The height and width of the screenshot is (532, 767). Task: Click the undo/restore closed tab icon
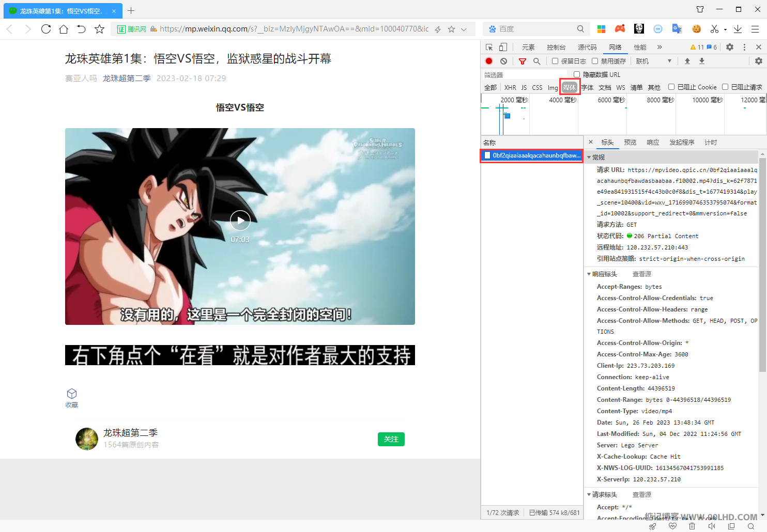click(x=81, y=29)
